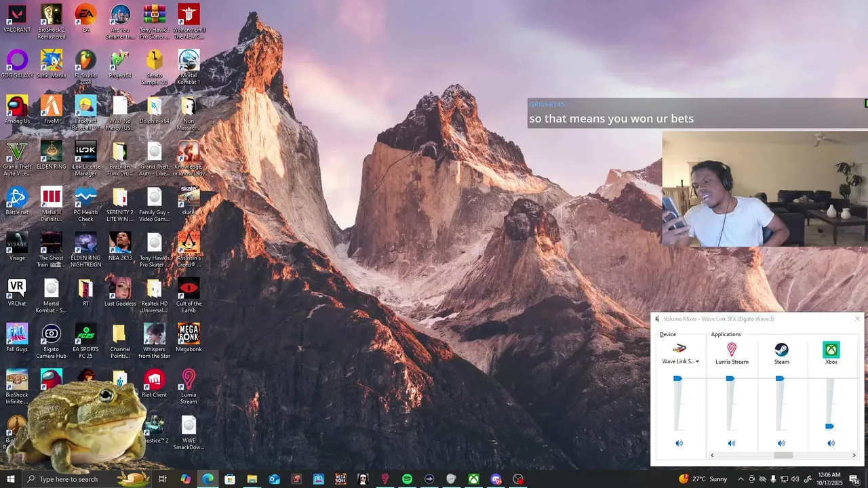The height and width of the screenshot is (488, 868).
Task: Adjust the Wave Link device volume slider
Action: [677, 378]
